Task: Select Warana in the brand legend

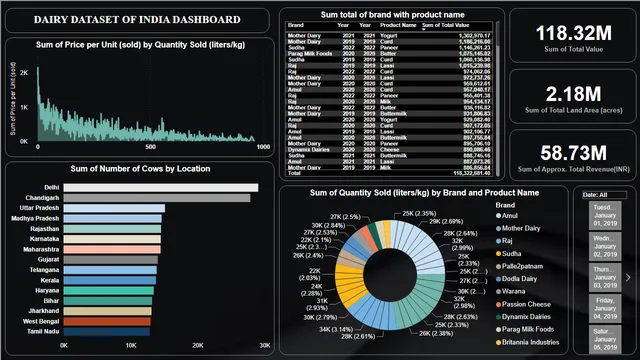Action: point(510,291)
